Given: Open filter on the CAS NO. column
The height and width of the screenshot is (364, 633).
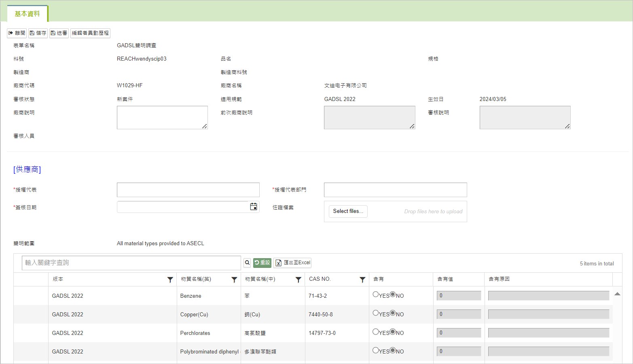Looking at the screenshot, I should tap(362, 280).
